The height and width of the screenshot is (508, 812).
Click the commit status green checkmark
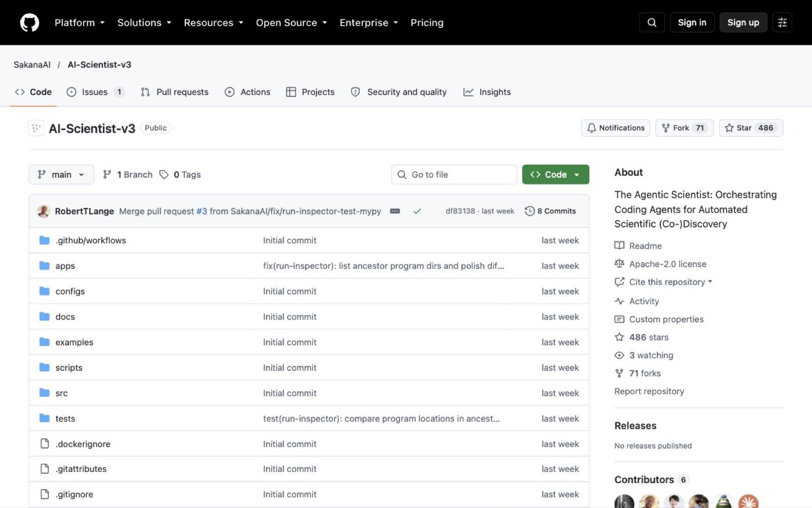pyautogui.click(x=417, y=211)
